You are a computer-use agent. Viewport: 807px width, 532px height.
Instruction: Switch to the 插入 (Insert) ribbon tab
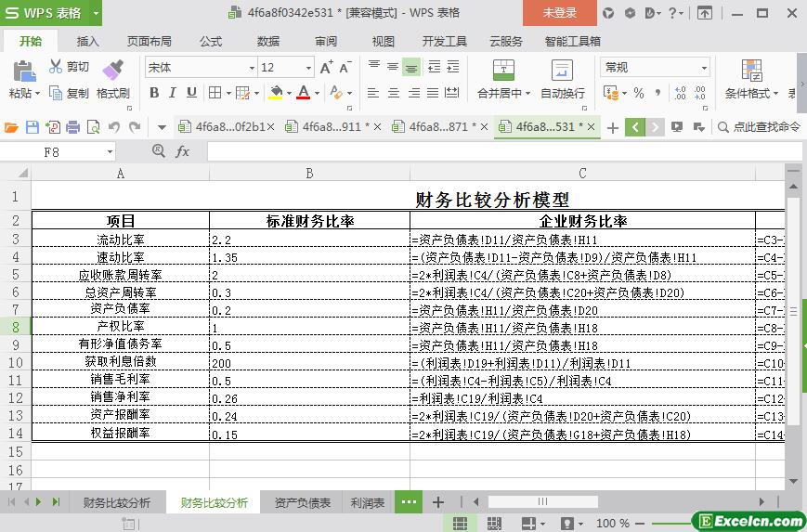click(x=87, y=41)
